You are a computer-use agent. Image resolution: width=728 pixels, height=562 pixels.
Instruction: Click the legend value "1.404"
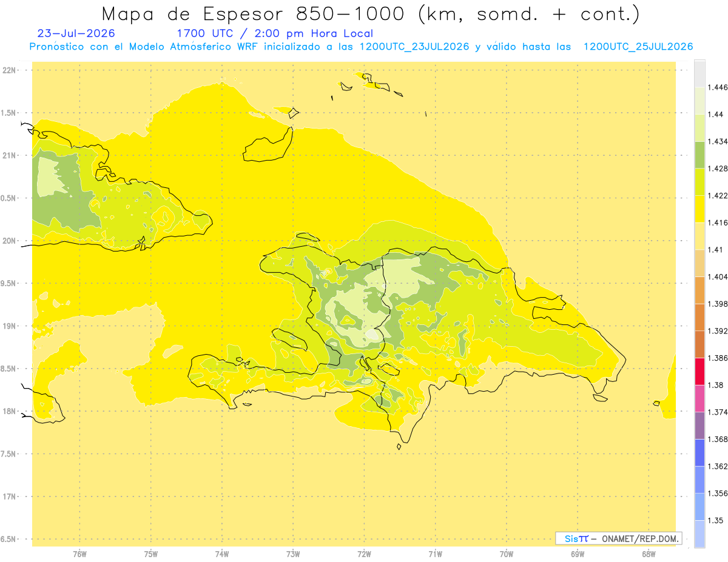pos(718,276)
